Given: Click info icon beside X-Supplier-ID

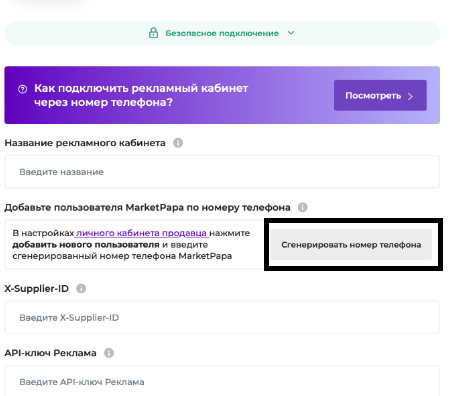Looking at the screenshot, I should [x=81, y=288].
